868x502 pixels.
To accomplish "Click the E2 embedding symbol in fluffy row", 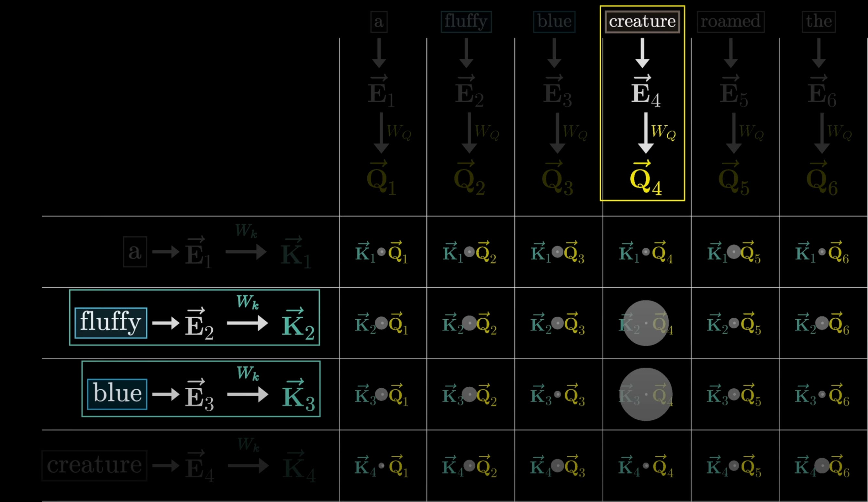I will 199,325.
